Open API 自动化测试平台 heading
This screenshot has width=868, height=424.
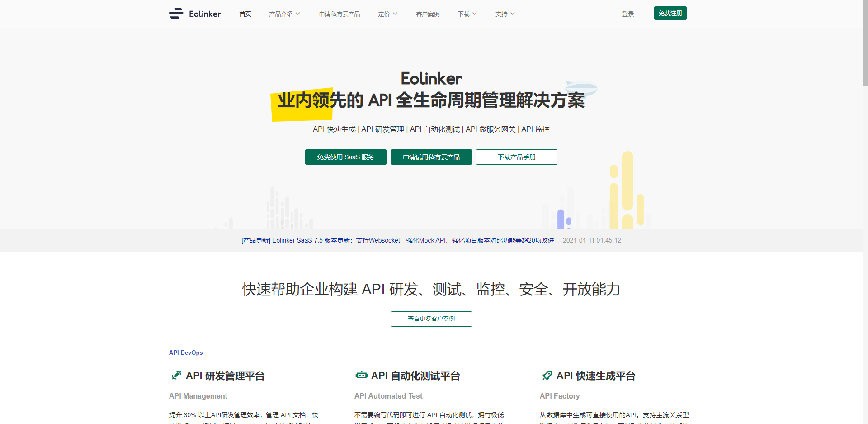pyautogui.click(x=415, y=376)
